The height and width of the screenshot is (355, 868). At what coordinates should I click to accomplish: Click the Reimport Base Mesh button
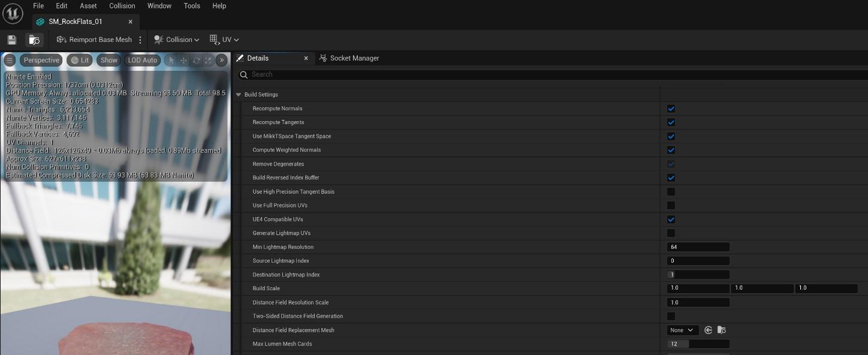tap(94, 40)
